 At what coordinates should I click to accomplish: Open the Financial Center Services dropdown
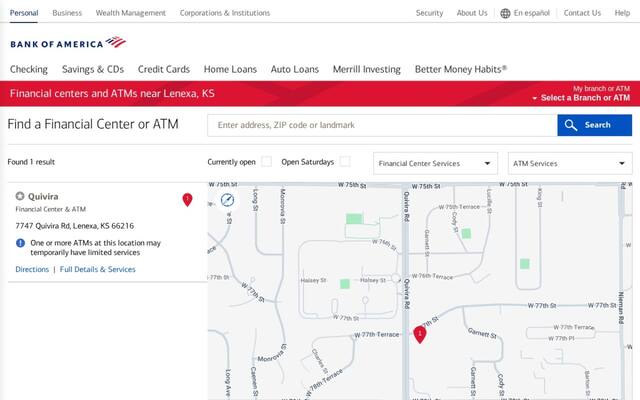(435, 163)
